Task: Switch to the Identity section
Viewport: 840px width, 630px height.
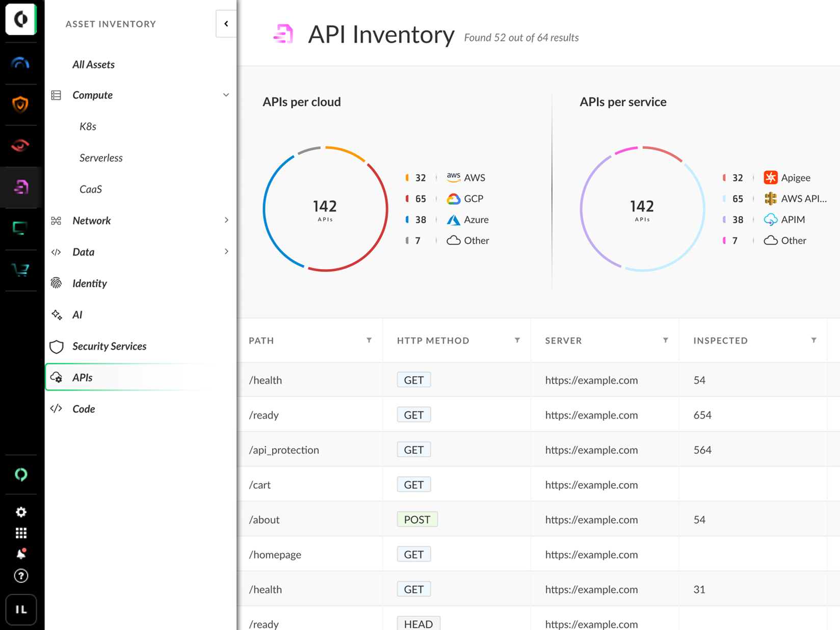Action: tap(89, 283)
